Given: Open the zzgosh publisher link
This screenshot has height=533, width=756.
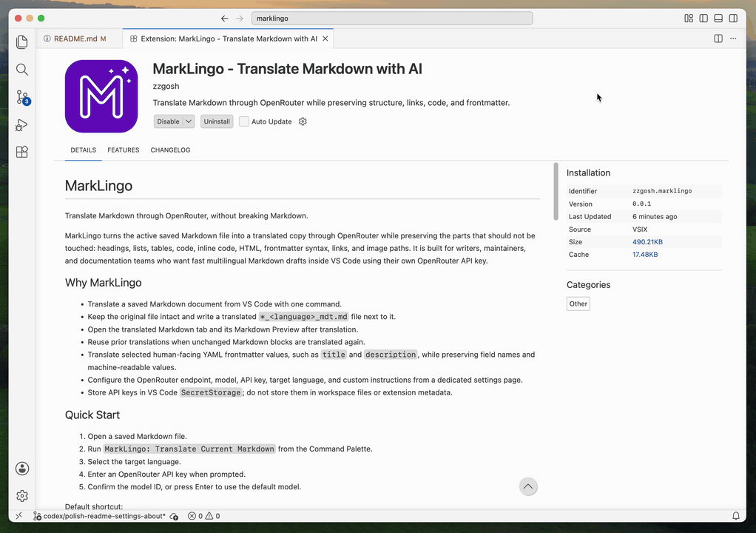Looking at the screenshot, I should coord(166,86).
